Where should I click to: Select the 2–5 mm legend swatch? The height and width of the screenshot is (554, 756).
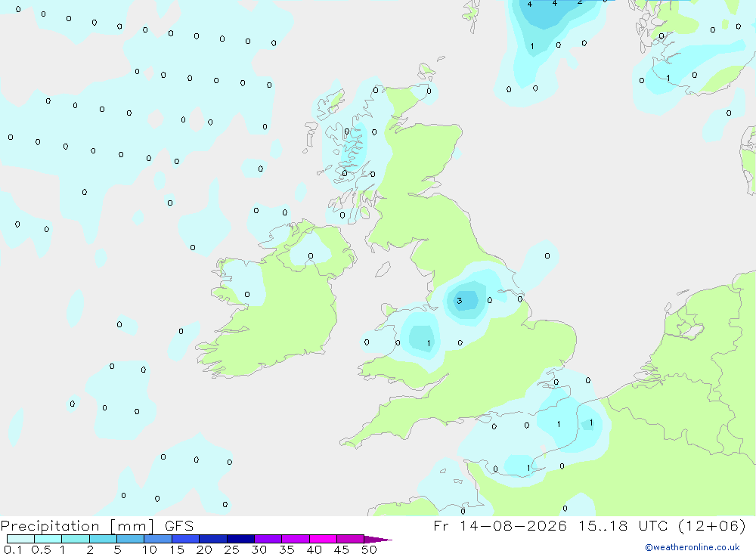coord(103,539)
